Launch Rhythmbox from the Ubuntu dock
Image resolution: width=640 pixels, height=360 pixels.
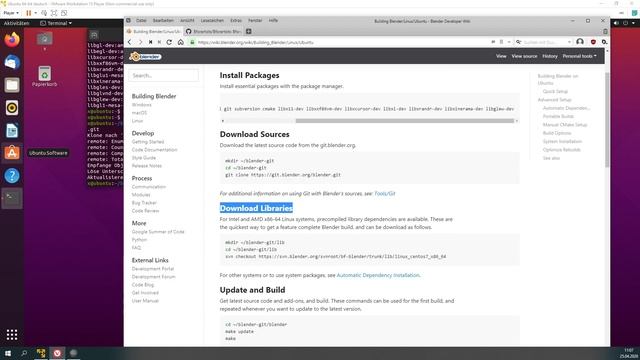coord(12,108)
